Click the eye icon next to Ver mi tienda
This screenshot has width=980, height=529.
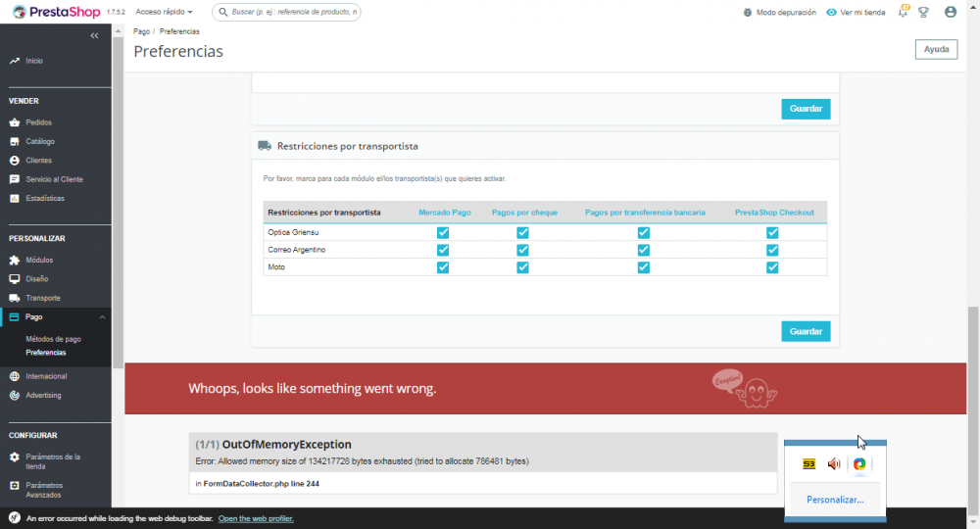tap(831, 12)
